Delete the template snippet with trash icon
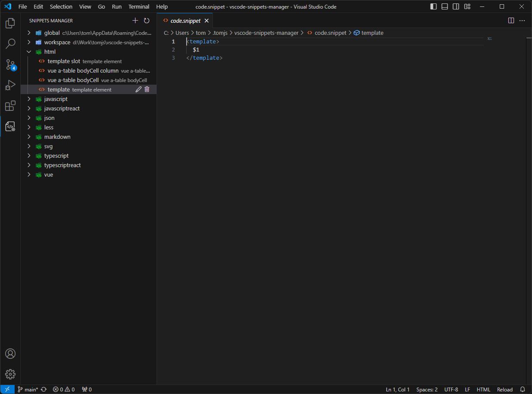The image size is (532, 394). 147,89
